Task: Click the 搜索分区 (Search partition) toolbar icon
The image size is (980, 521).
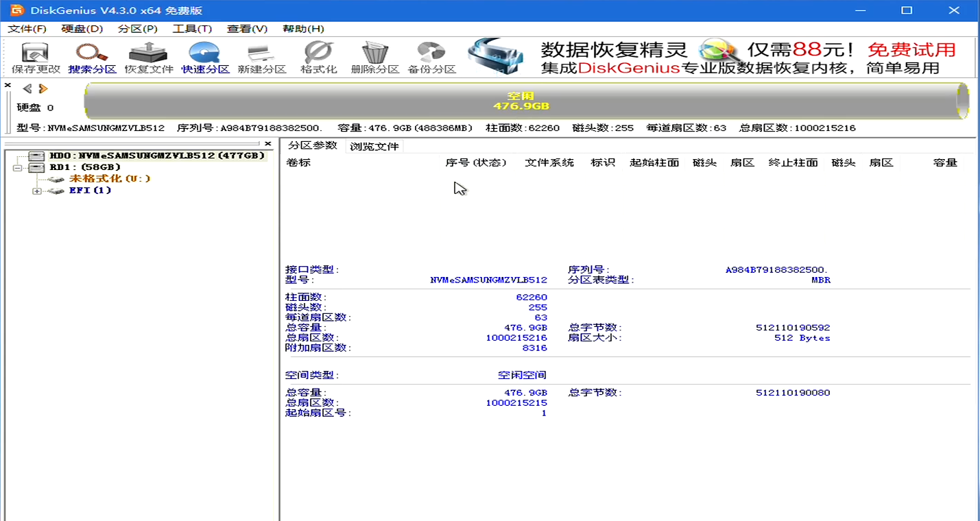Action: 92,58
